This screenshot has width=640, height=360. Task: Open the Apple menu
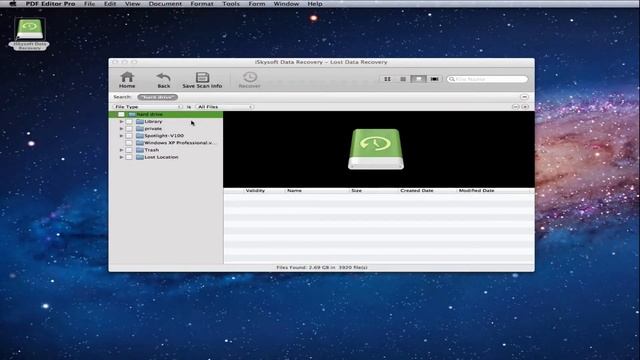[13, 4]
